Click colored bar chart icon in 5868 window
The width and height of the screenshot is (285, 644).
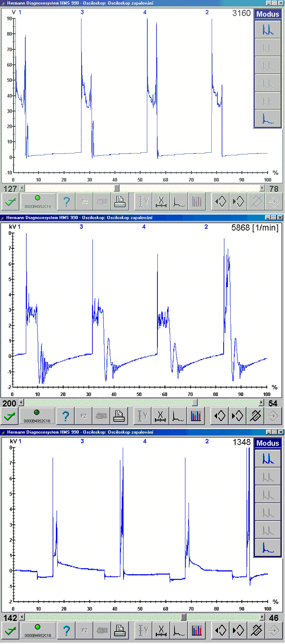click(x=196, y=417)
